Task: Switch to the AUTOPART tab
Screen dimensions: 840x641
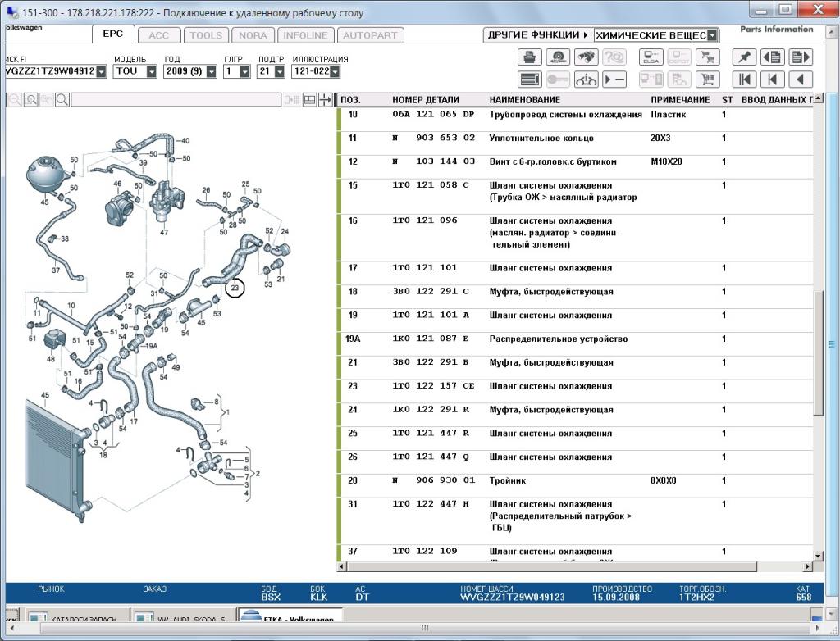Action: pos(370,35)
